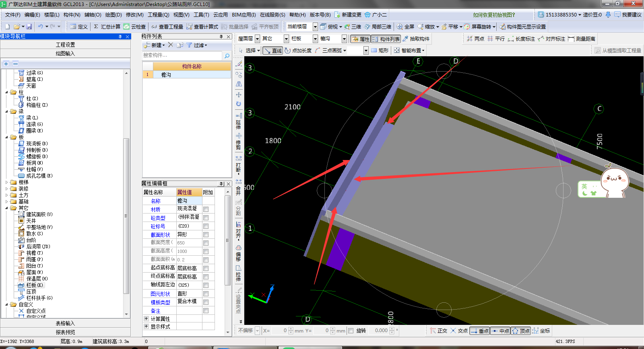Open the 绘图(D) menu

114,14
